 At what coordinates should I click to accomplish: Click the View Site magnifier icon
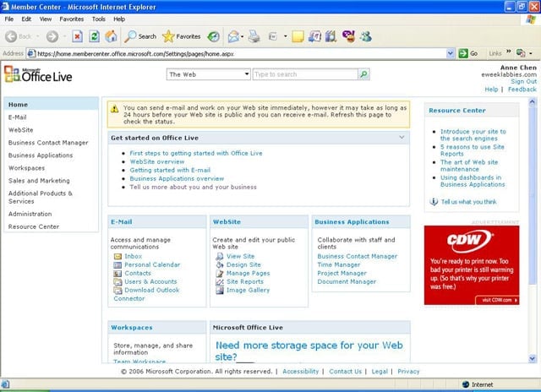click(220, 256)
